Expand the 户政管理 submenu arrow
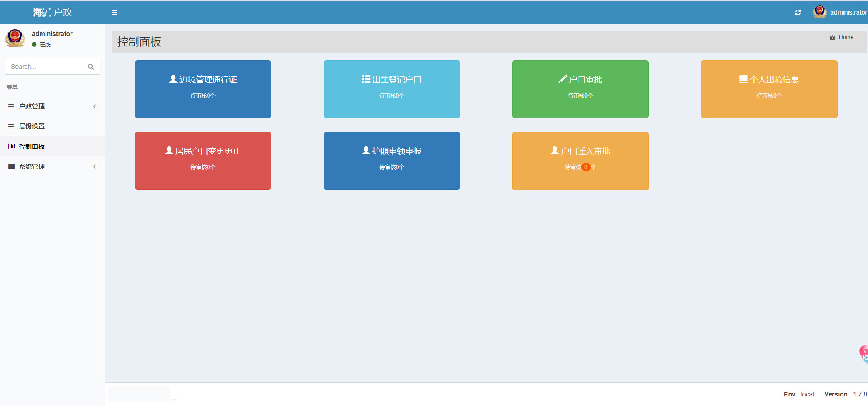Viewport: 868px width, 406px height. pos(95,106)
